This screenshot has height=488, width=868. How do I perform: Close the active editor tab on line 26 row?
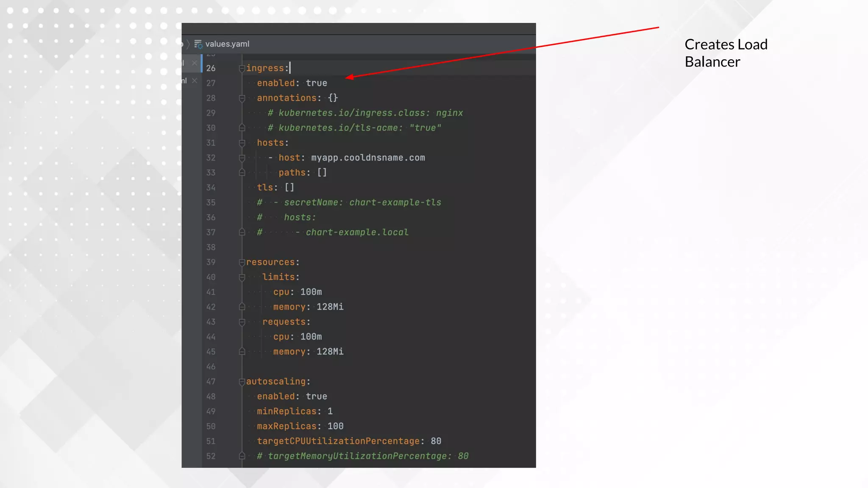[x=194, y=63]
